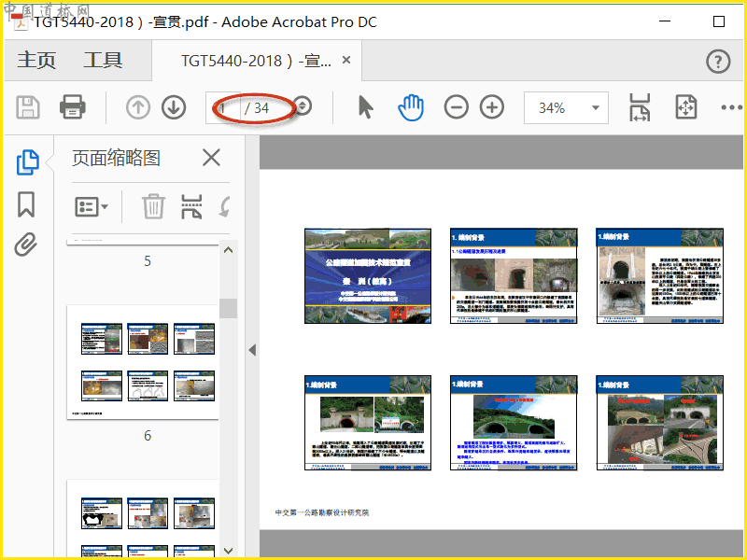Select the page 7 thumbnail below
747x560 pixels.
143,518
